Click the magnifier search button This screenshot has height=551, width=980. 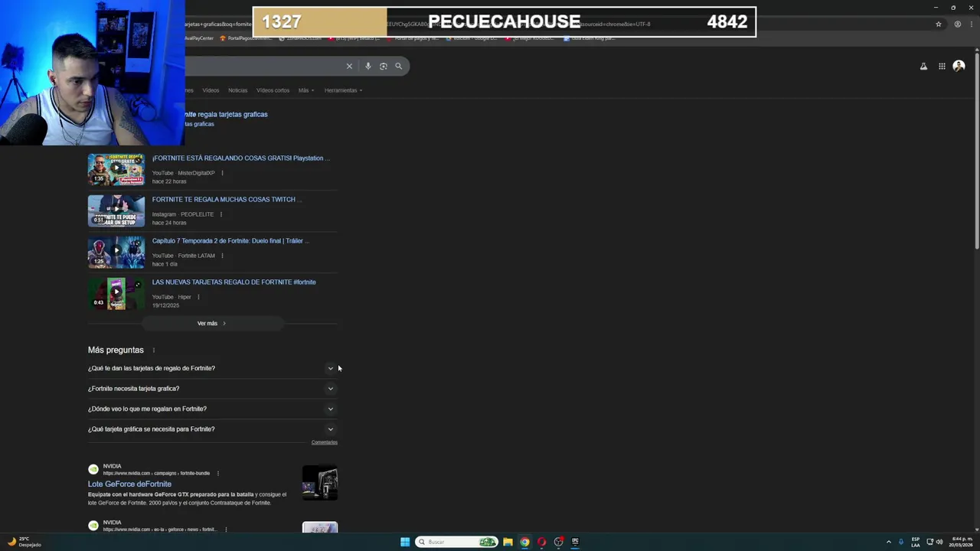(x=398, y=67)
